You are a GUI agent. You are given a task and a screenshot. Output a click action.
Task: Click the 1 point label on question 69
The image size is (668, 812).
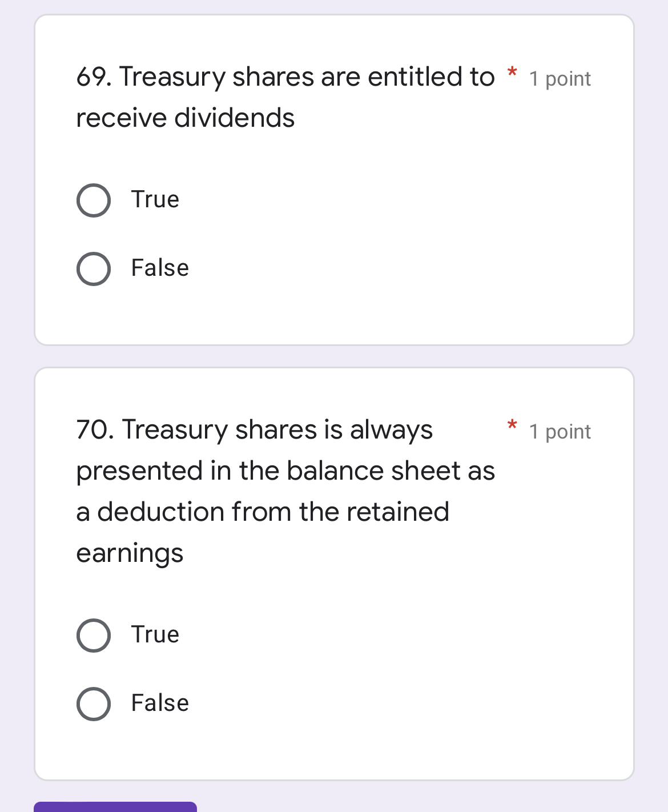pos(560,79)
